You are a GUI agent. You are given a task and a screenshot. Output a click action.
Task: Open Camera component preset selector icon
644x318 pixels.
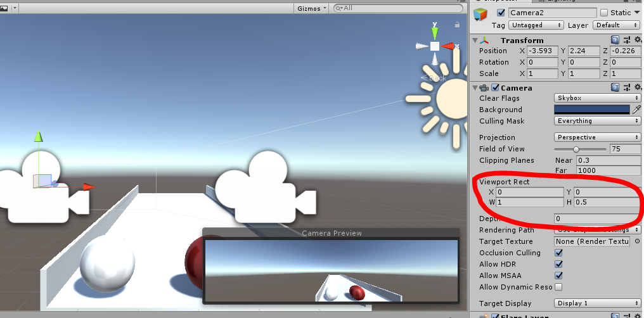click(627, 87)
